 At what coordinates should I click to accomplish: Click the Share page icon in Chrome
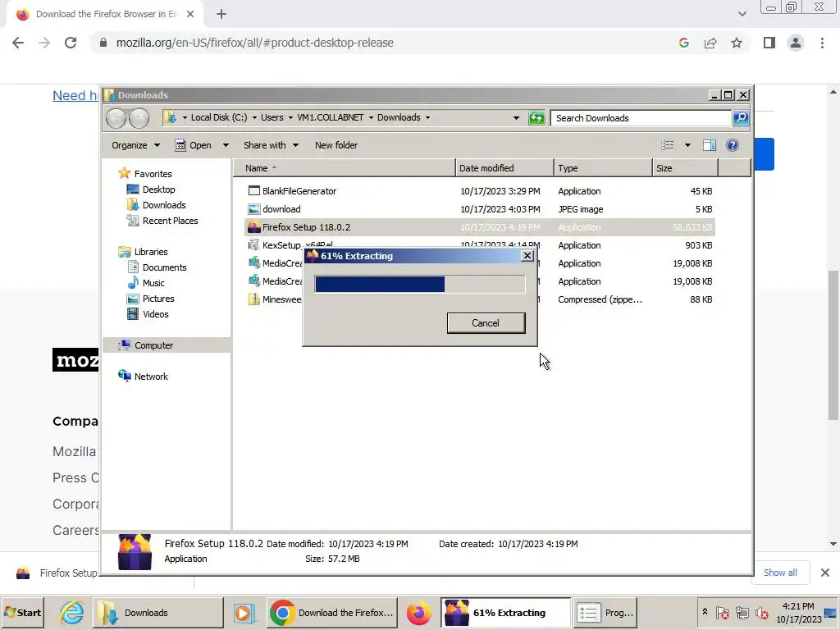point(710,43)
